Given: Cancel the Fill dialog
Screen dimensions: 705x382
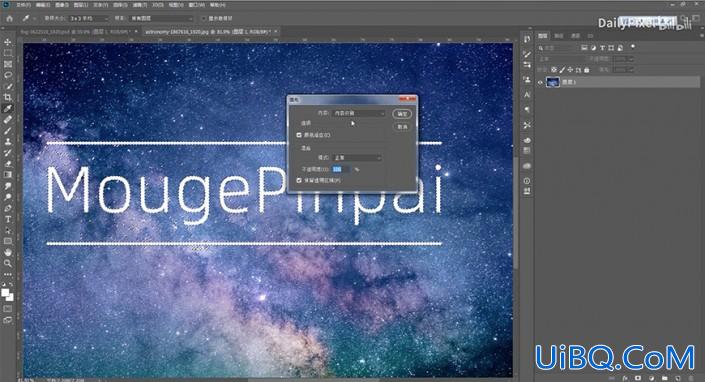Looking at the screenshot, I should coord(402,127).
